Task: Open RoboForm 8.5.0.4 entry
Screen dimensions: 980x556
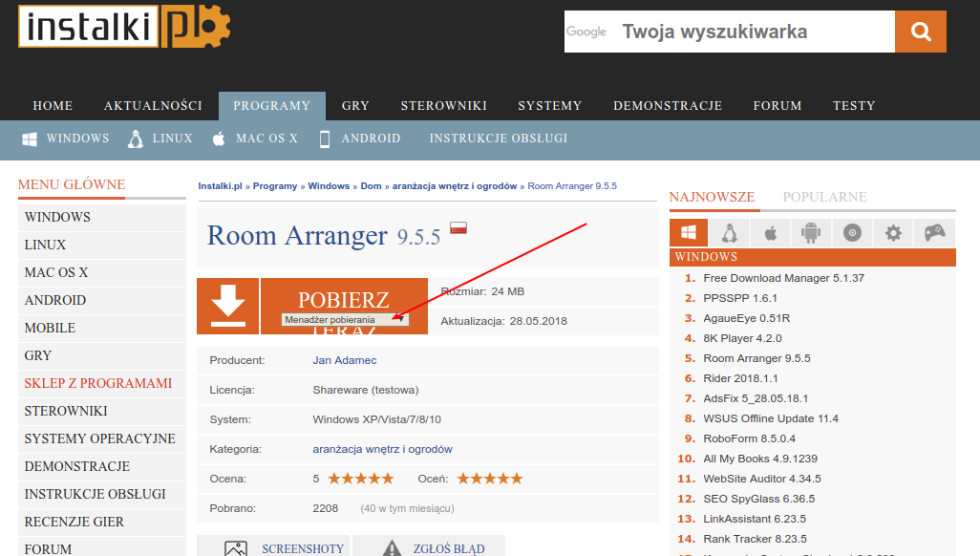Action: [x=750, y=438]
